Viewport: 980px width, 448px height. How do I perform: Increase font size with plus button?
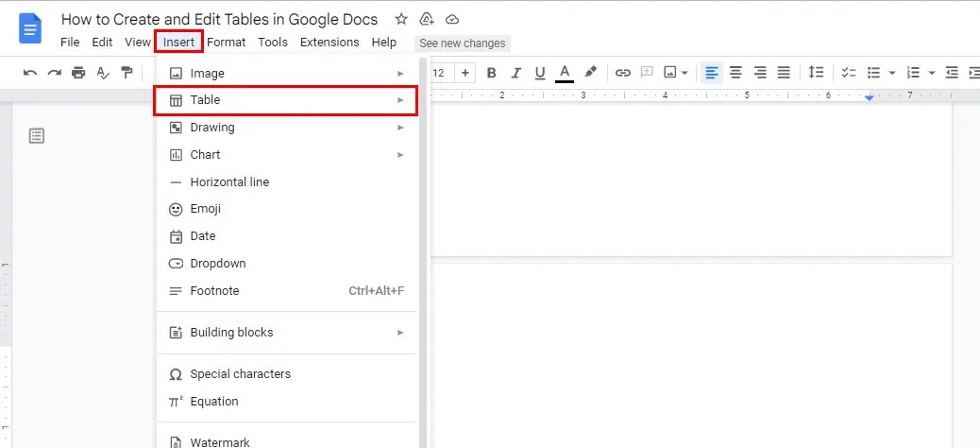pyautogui.click(x=465, y=73)
